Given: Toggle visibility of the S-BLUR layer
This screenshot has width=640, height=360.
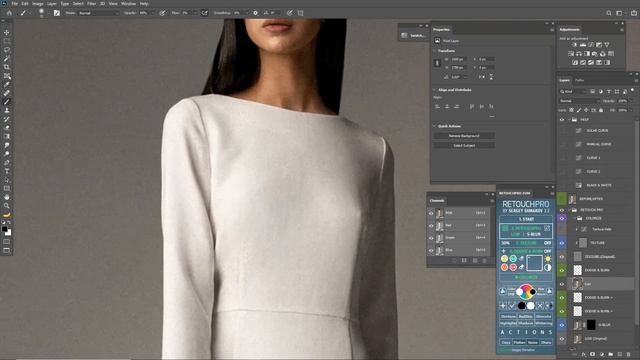Looking at the screenshot, I should coord(562,325).
